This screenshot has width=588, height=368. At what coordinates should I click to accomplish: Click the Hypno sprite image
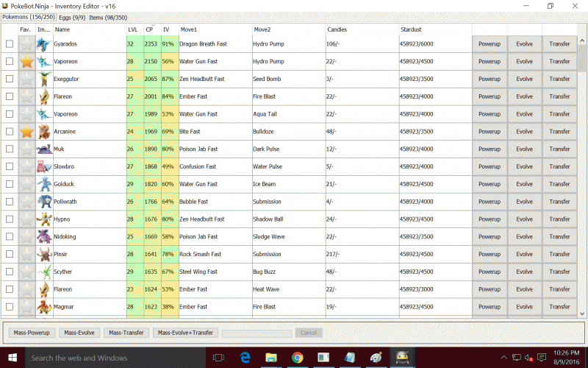tap(44, 219)
